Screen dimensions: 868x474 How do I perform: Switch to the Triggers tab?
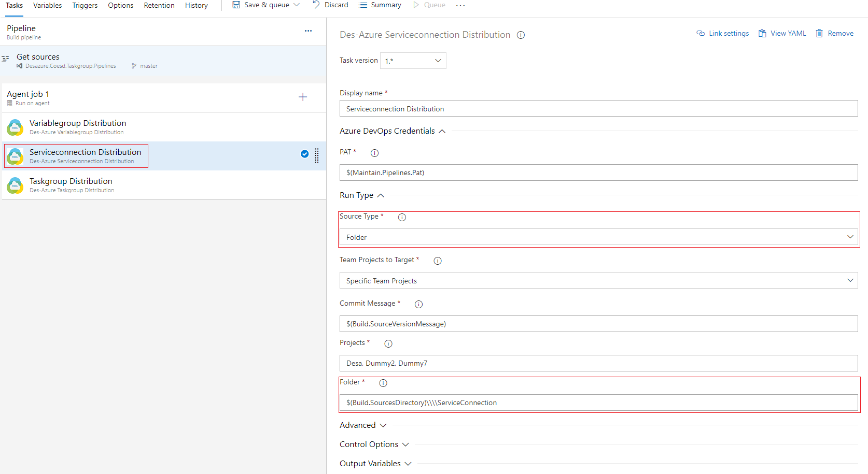click(x=85, y=6)
